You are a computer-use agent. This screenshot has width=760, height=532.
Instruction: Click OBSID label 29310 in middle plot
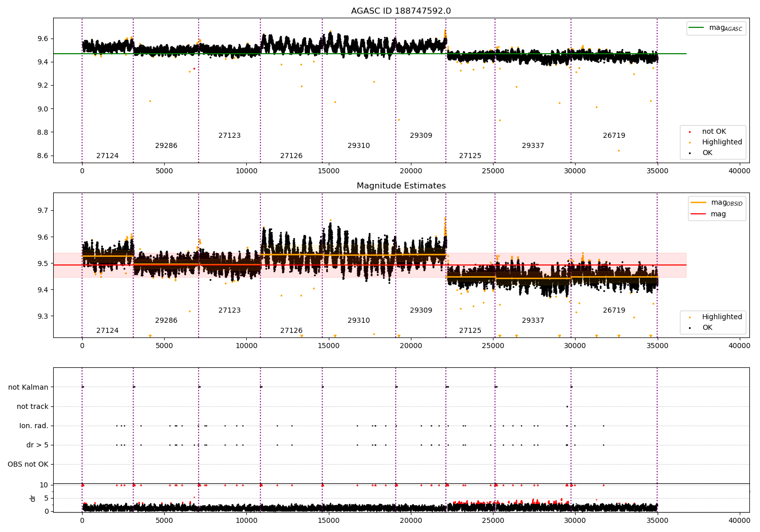point(359,321)
